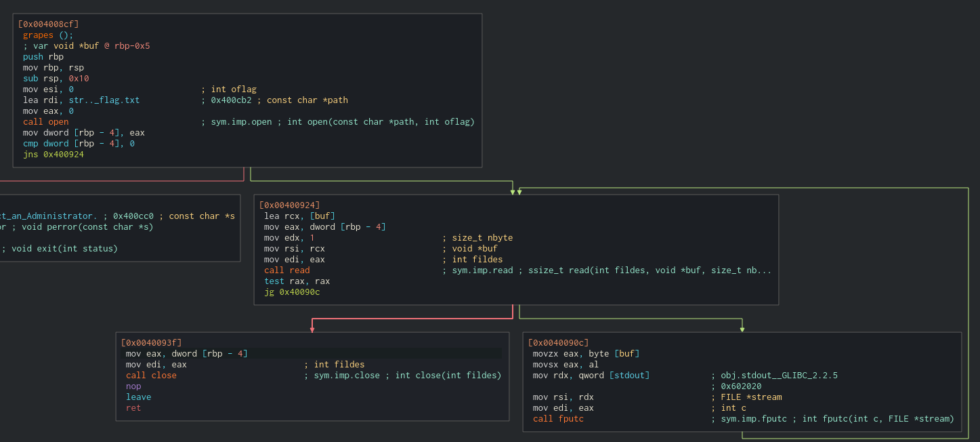Select the 'sym.imp.fputc' signature comment
Screen dimensions: 980x442
pos(832,419)
